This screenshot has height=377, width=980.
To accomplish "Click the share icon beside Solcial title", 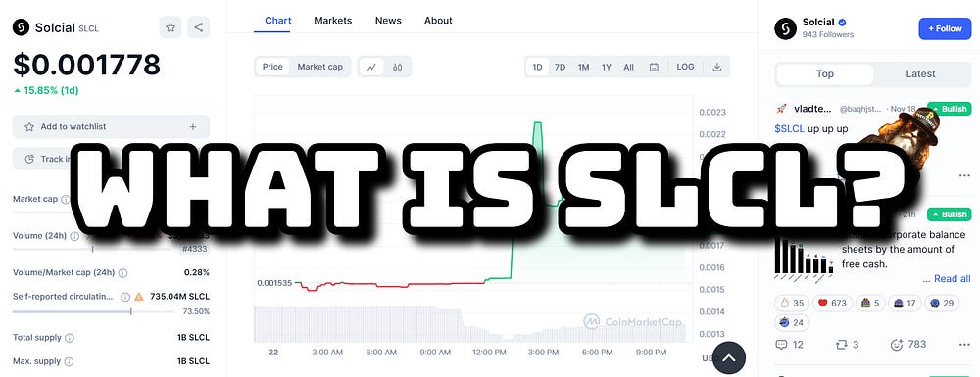I will [199, 27].
